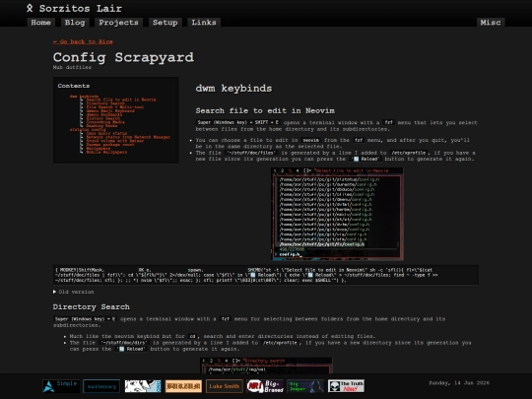Follow the 'Go back to Rice' link
Viewport: 532px width, 399px height.
(x=83, y=41)
